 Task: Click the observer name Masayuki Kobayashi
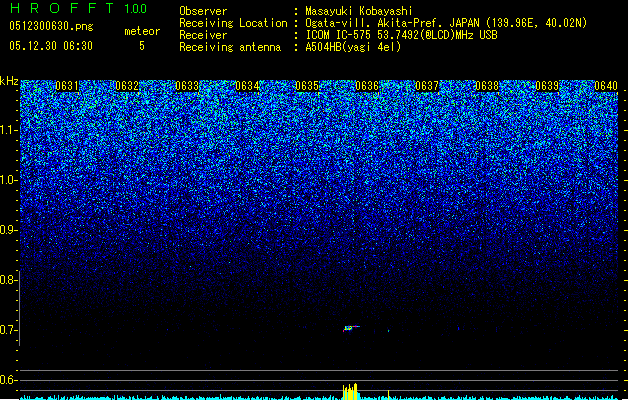click(359, 11)
